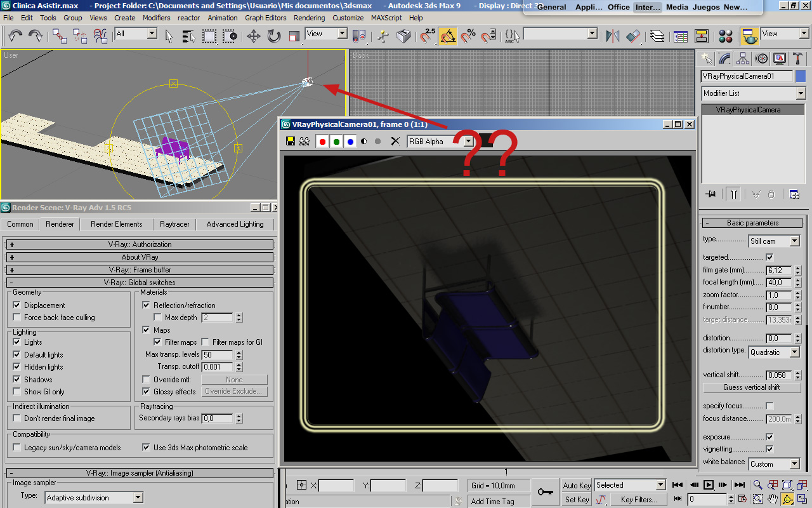Open the Modifier List dropdown
The height and width of the screenshot is (508, 812).
(753, 93)
